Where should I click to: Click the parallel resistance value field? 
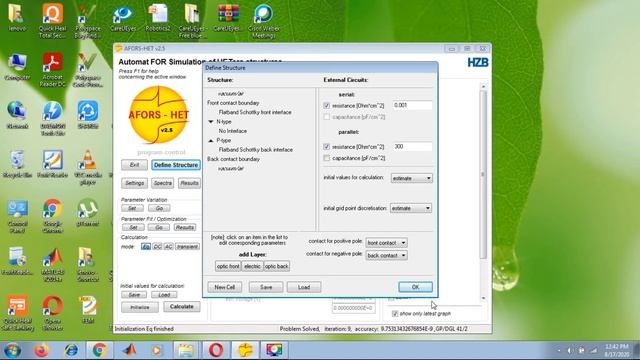(x=412, y=147)
